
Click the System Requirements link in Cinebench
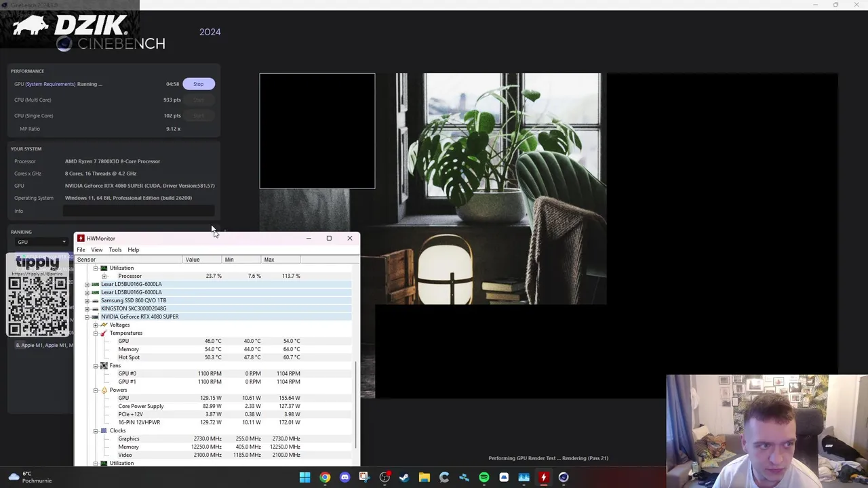pyautogui.click(x=50, y=84)
